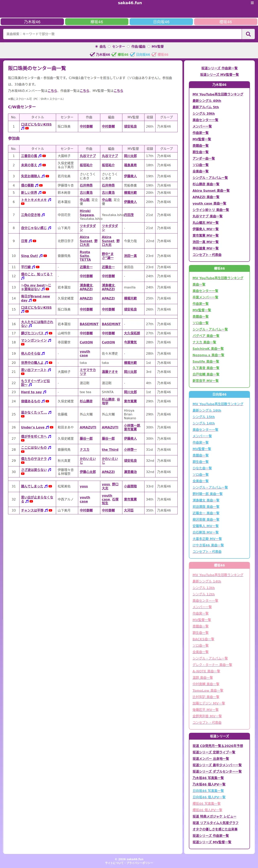This screenshot has width=258, height=868.
Task: Open 杉山勝彦 楽曲一覧 sidebar link
Action: point(206,184)
